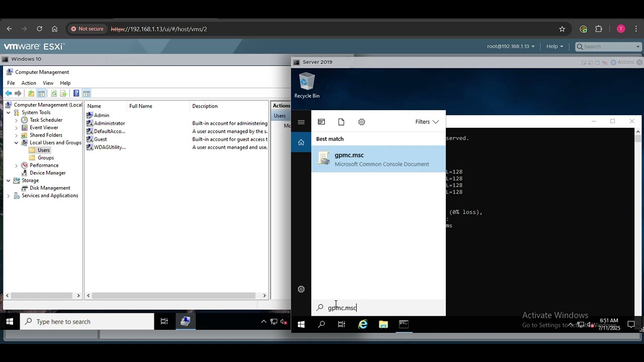The height and width of the screenshot is (362, 644).
Task: Open Server 2019 Start button
Action: click(301, 325)
